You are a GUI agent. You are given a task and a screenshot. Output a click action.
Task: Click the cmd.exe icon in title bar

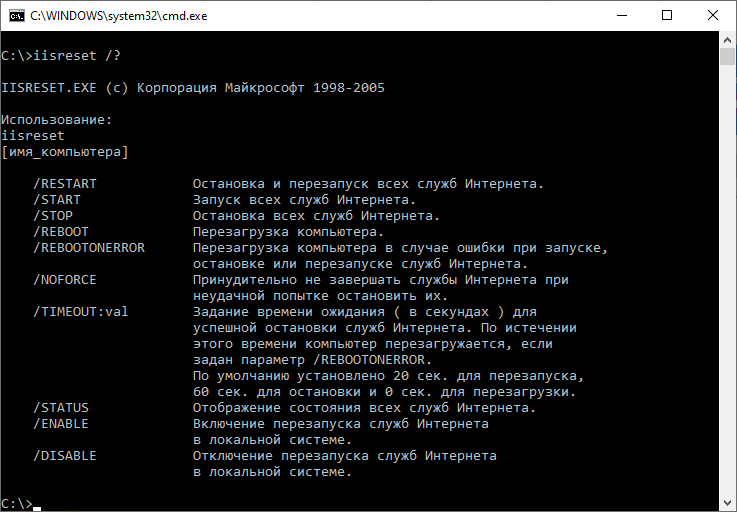16,16
